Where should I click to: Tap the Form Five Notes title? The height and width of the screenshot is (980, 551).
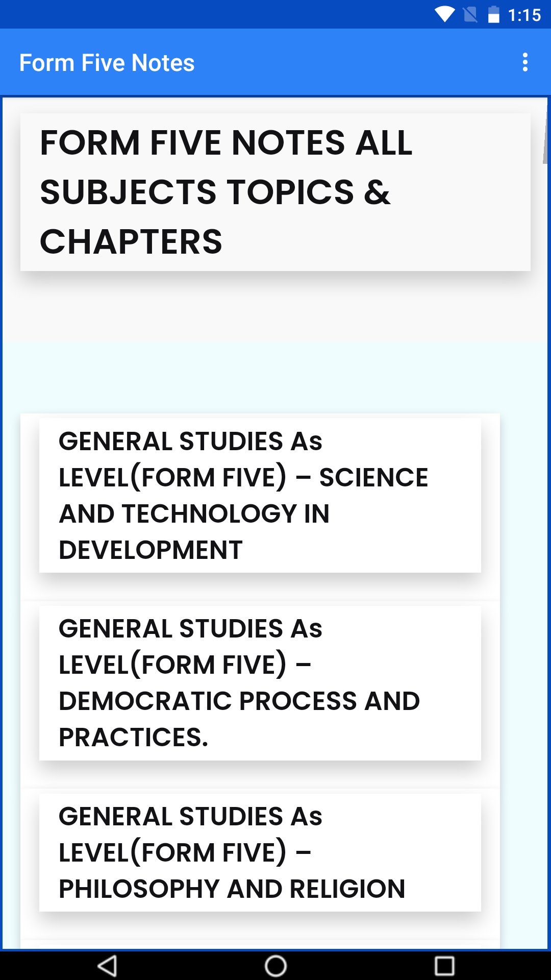pos(107,62)
